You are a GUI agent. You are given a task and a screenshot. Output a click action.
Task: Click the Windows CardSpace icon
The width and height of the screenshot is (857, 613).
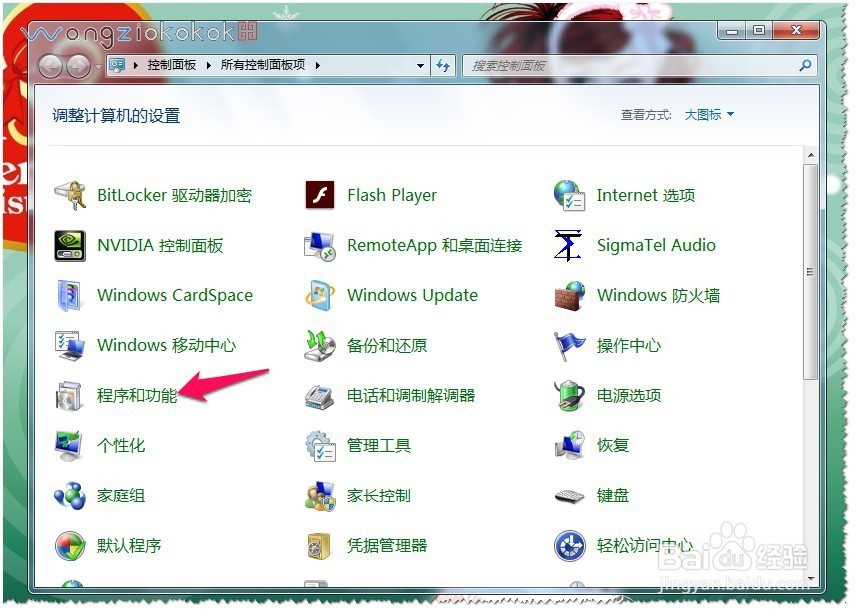click(x=70, y=296)
